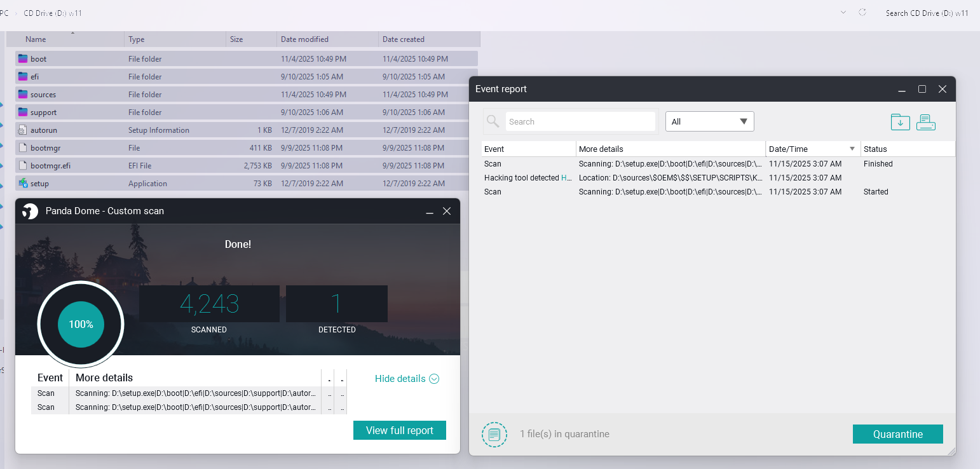Screen dimensions: 980x469
Task: Click the 4,243 scanned count
Action: pyautogui.click(x=209, y=304)
